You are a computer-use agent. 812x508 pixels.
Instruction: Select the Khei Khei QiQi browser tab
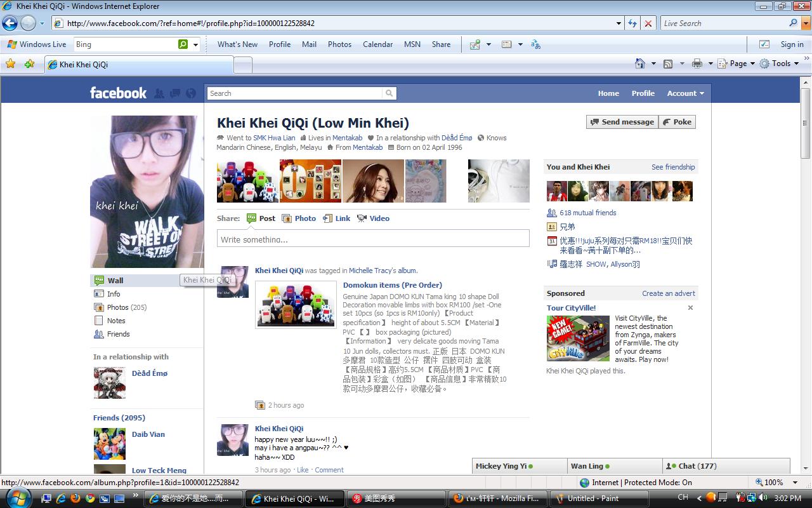pos(138,64)
